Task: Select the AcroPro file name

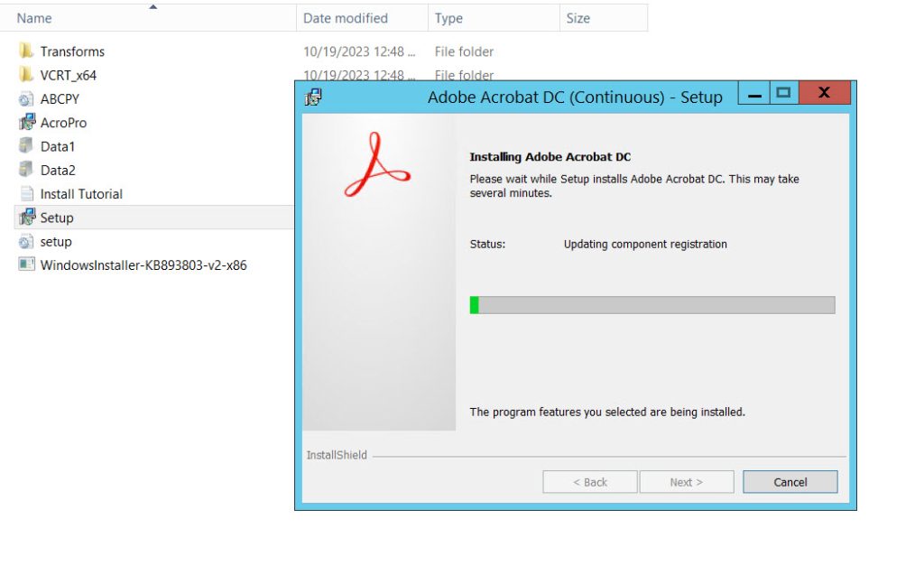Action: (x=64, y=123)
